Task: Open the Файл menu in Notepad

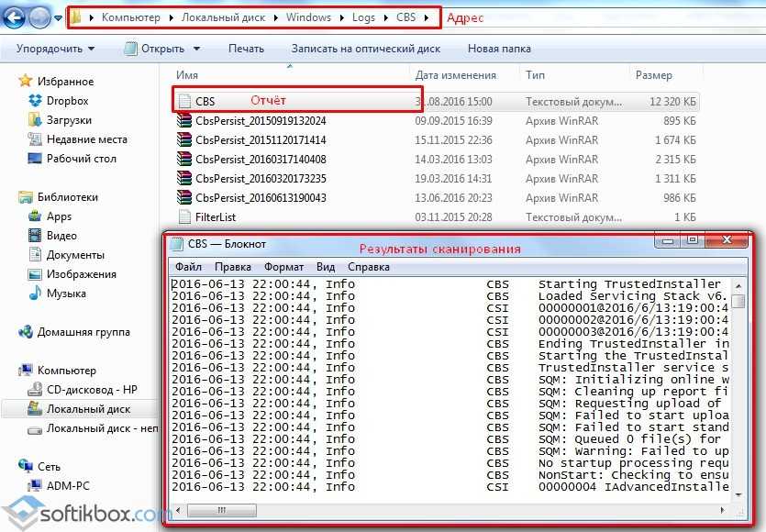Action: click(x=187, y=267)
